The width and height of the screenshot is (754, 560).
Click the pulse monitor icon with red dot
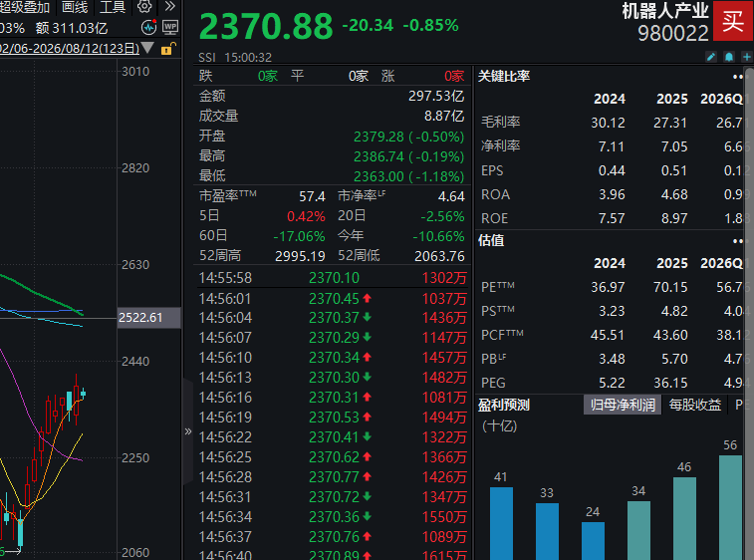point(149,28)
